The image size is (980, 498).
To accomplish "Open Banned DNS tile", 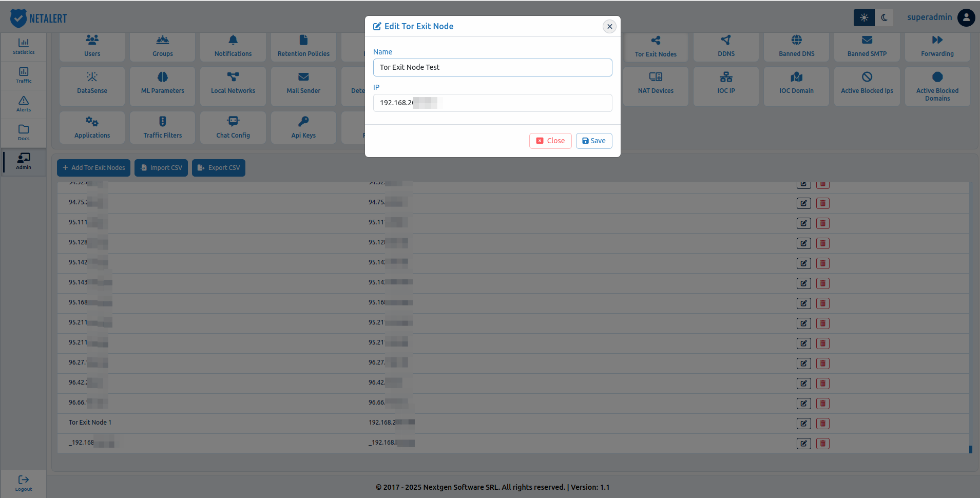I will point(796,46).
